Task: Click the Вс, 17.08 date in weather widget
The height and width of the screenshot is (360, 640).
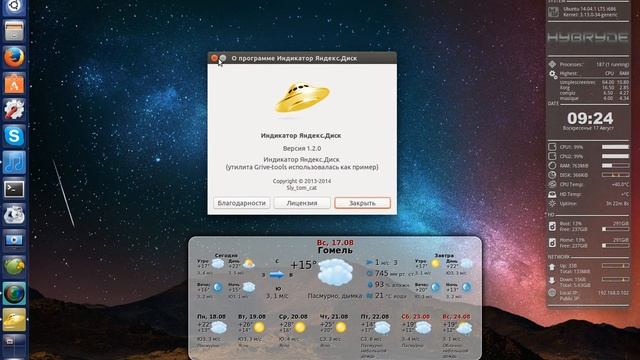Action: (335, 242)
